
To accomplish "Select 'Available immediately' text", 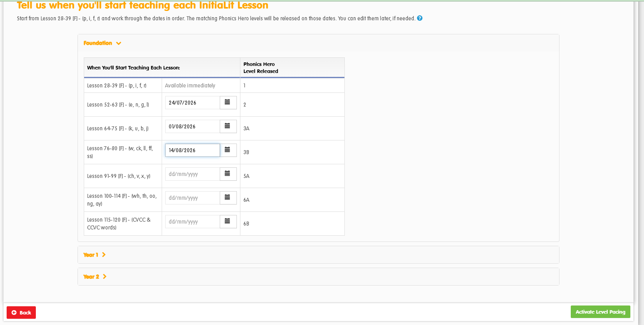I will (190, 85).
